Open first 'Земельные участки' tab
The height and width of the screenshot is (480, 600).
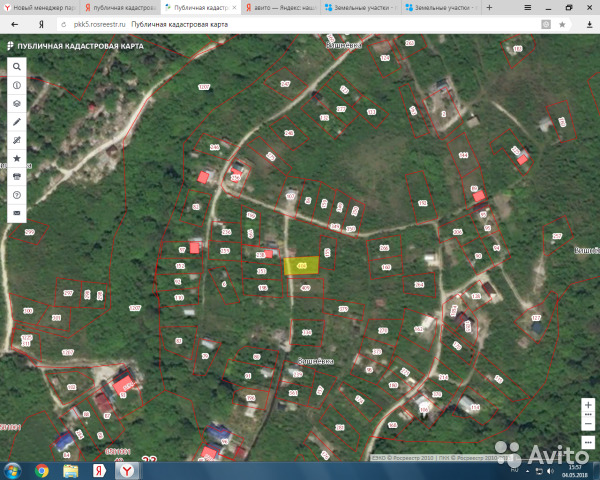point(361,8)
